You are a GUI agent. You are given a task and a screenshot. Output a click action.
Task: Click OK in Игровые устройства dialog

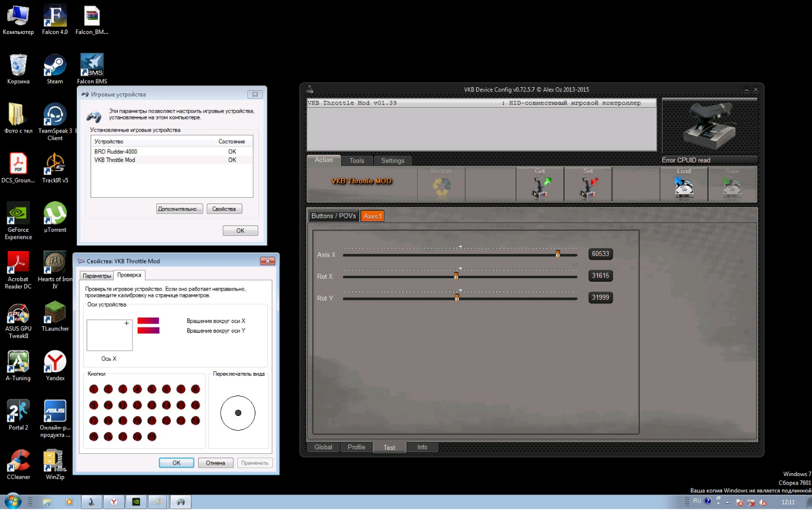241,231
